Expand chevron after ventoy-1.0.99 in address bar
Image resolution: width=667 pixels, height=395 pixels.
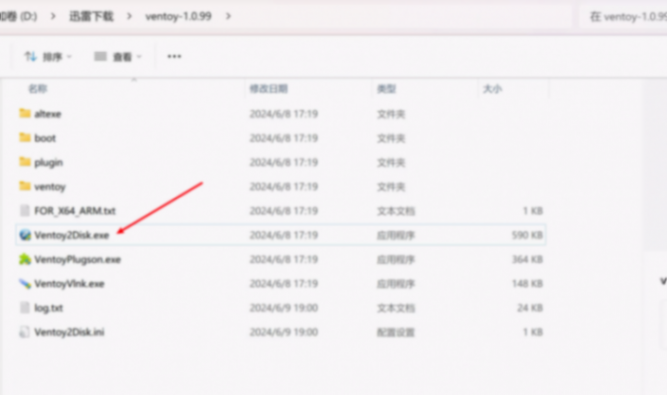228,16
